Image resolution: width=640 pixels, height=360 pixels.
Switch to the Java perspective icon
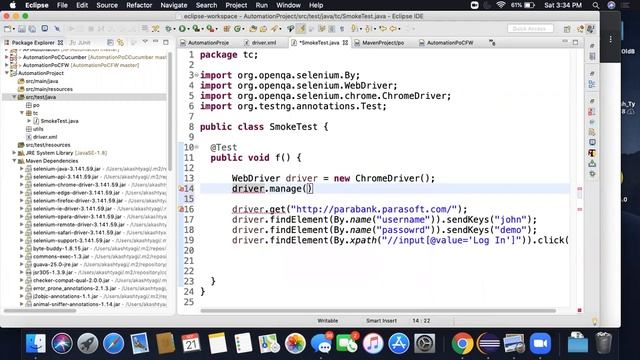(x=591, y=29)
